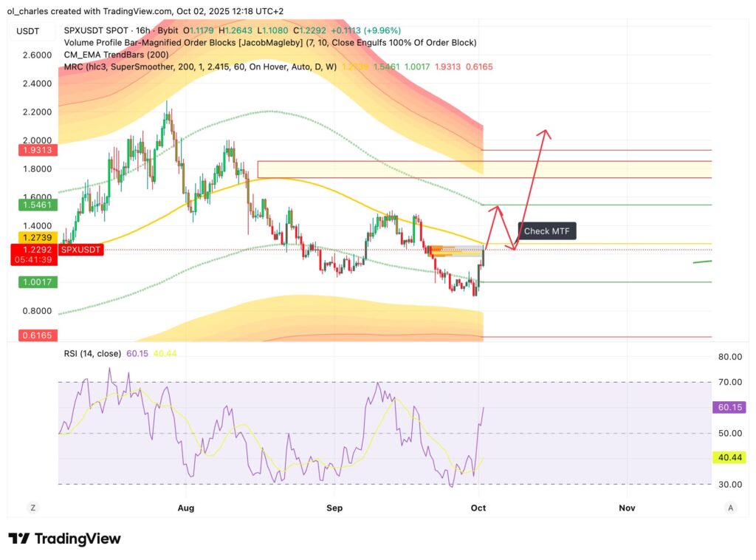Select the RSI (14, close) legend label

click(94, 353)
